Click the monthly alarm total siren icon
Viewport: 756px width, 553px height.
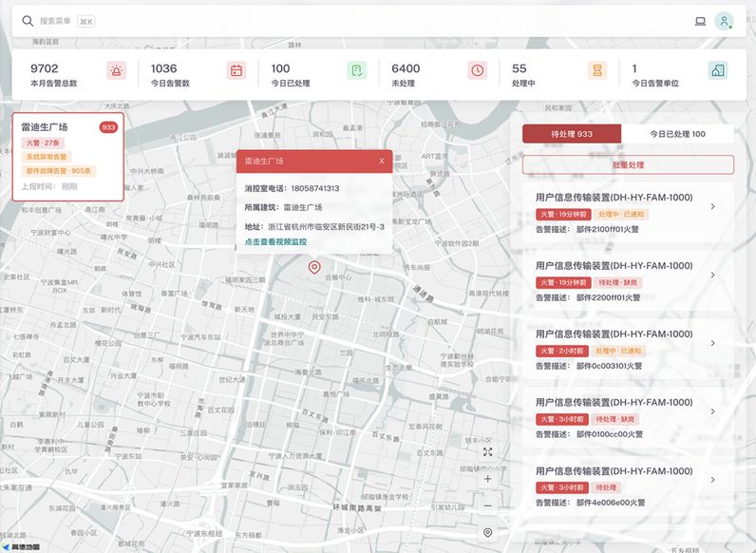[116, 70]
